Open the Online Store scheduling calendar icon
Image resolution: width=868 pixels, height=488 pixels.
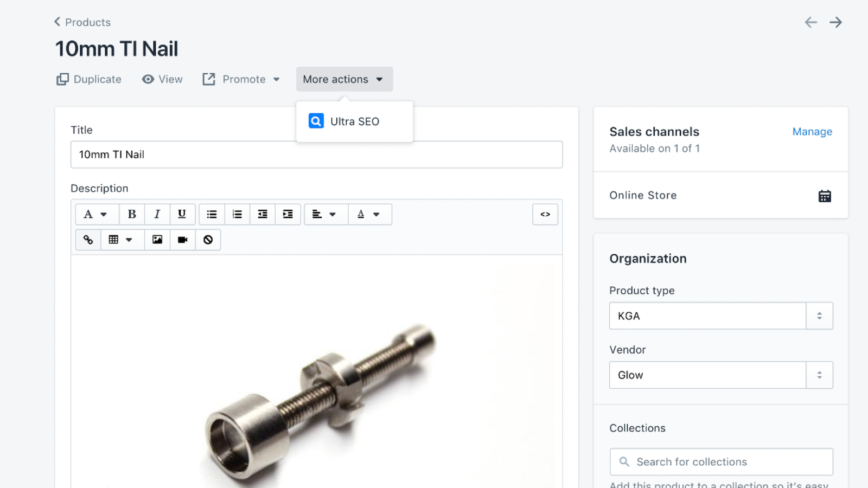825,195
